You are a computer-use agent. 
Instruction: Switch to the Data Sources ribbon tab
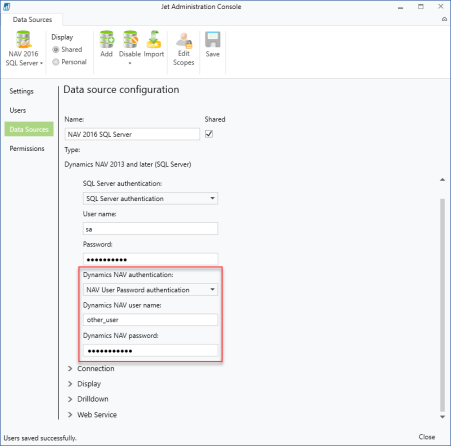click(32, 20)
